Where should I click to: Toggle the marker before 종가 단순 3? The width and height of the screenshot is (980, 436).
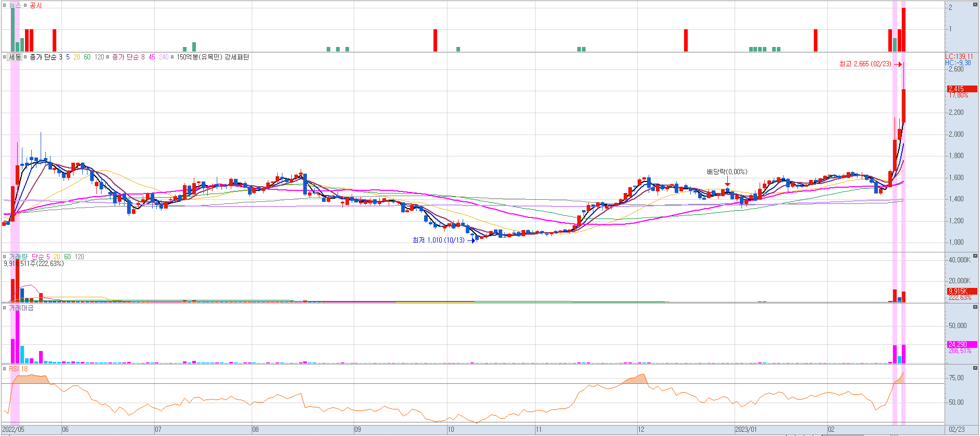click(x=25, y=57)
